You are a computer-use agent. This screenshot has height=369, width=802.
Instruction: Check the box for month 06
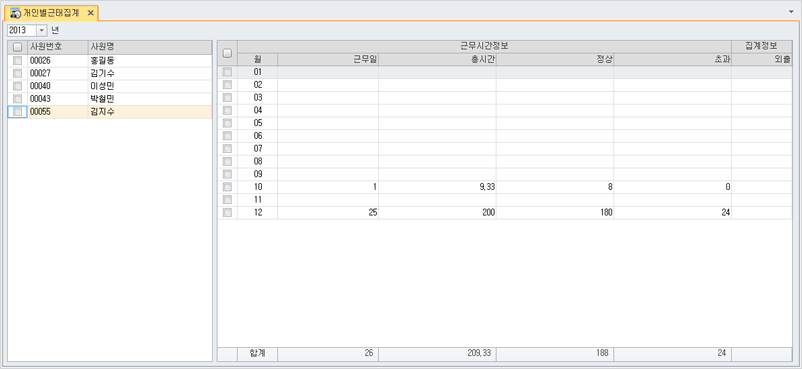pyautogui.click(x=228, y=136)
